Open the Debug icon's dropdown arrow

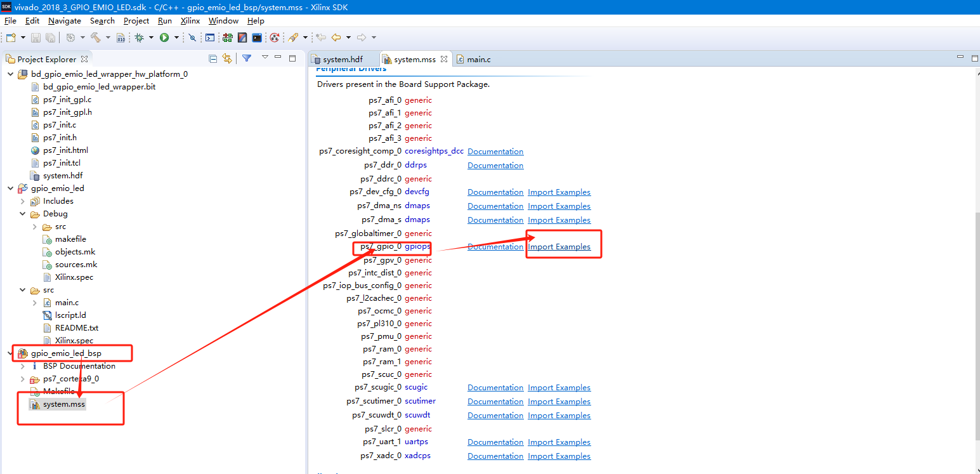click(151, 37)
